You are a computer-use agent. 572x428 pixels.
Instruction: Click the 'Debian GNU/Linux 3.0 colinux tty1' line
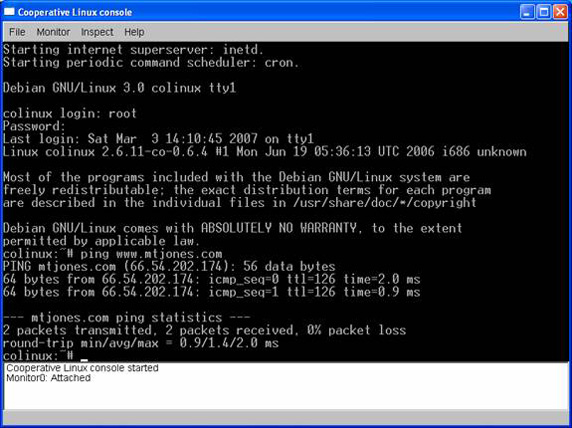pos(119,88)
